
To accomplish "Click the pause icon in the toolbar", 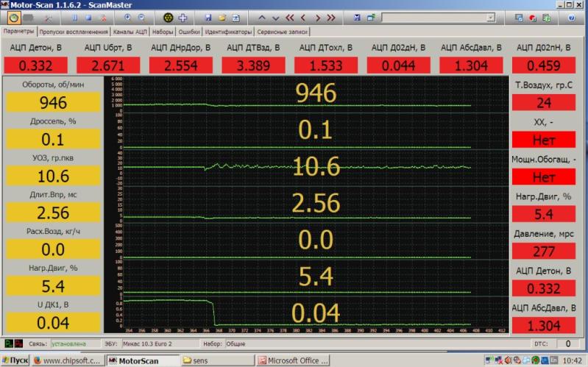I will click(75, 18).
